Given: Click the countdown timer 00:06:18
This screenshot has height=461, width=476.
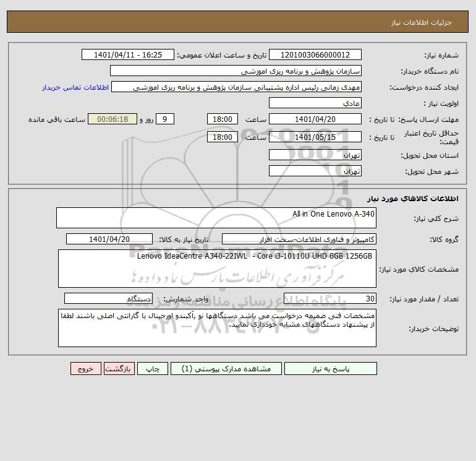Looking at the screenshot, I should [113, 119].
